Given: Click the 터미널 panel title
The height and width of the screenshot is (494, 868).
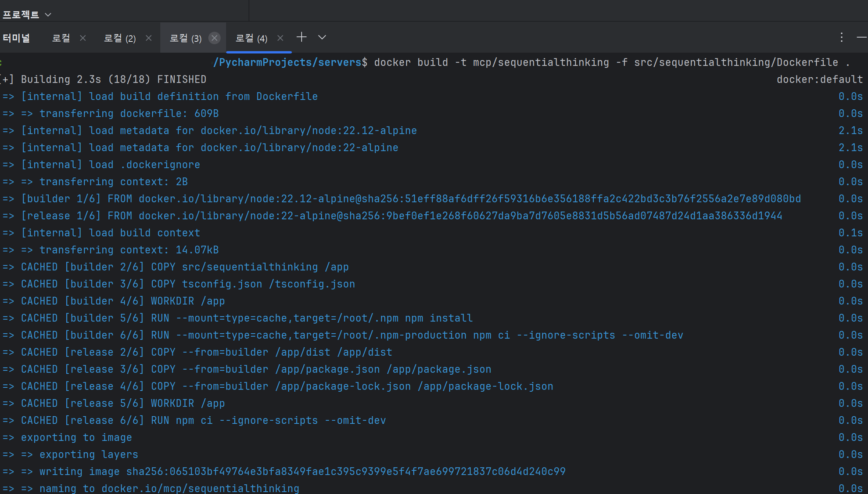Looking at the screenshot, I should coord(16,38).
